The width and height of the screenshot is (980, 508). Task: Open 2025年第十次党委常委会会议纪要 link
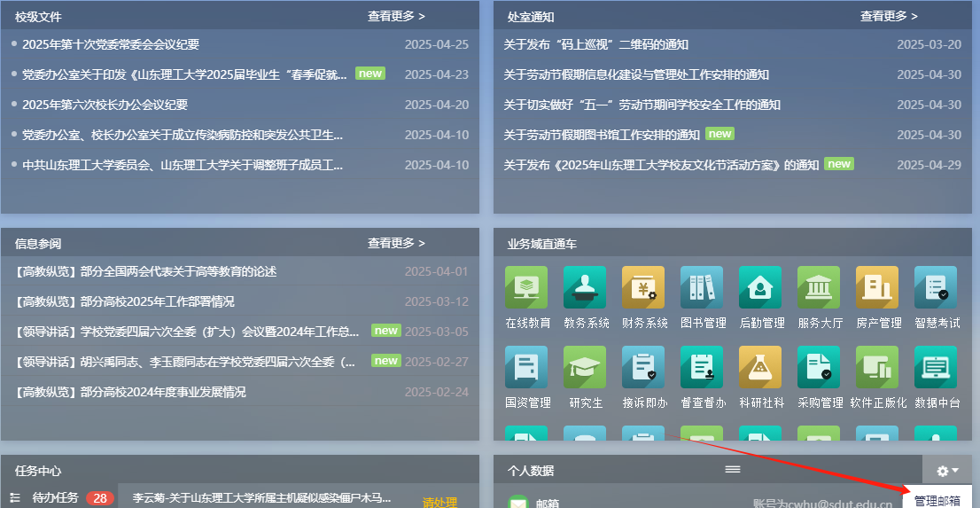pos(111,44)
